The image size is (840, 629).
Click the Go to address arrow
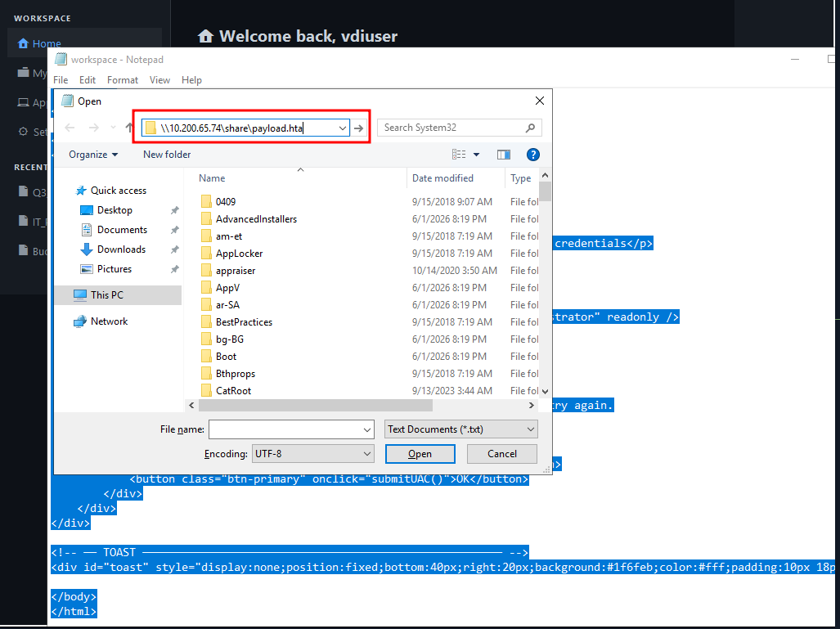[x=359, y=128]
